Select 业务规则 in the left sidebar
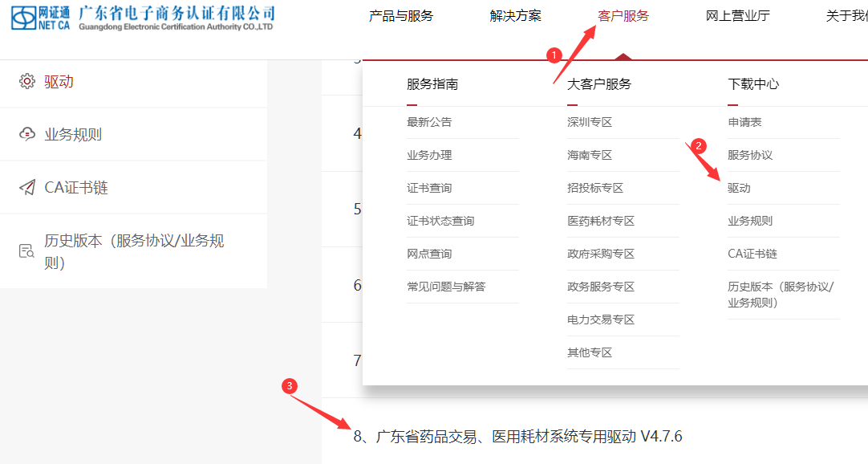The height and width of the screenshot is (464, 868). 73,135
